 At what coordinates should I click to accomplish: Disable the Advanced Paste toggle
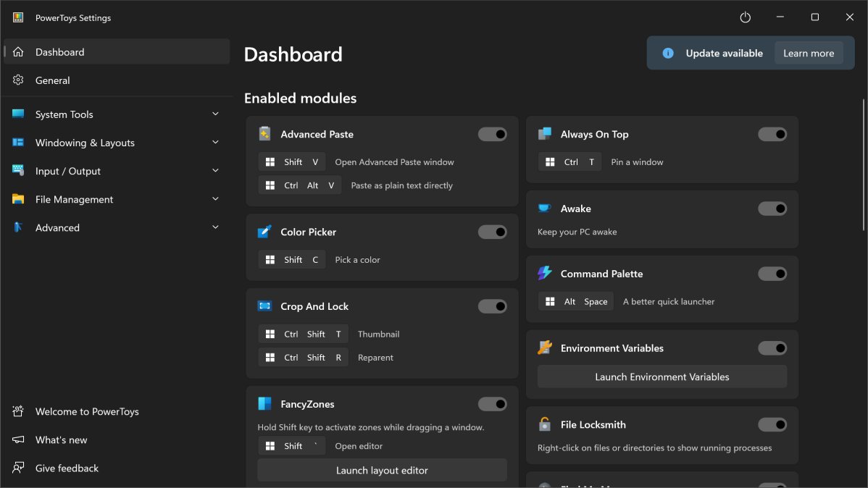[493, 134]
